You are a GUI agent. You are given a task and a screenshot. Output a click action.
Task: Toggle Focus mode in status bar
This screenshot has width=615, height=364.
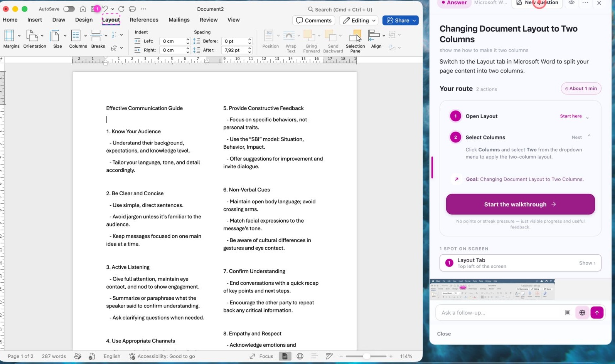click(x=261, y=356)
